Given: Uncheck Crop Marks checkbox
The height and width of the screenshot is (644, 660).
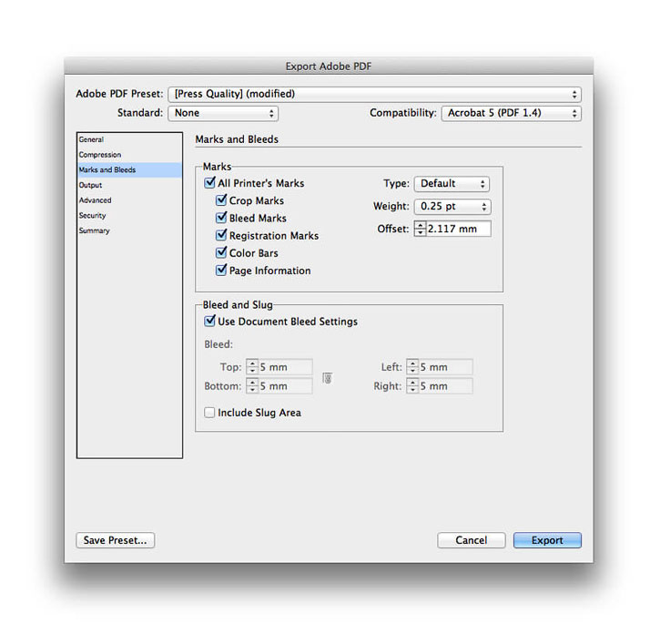Looking at the screenshot, I should click(221, 200).
